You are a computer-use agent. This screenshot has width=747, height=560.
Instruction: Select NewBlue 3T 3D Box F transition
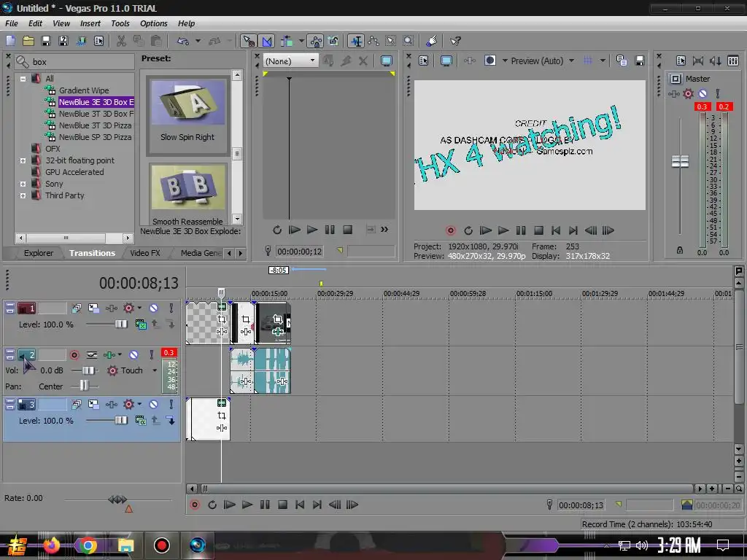click(96, 113)
